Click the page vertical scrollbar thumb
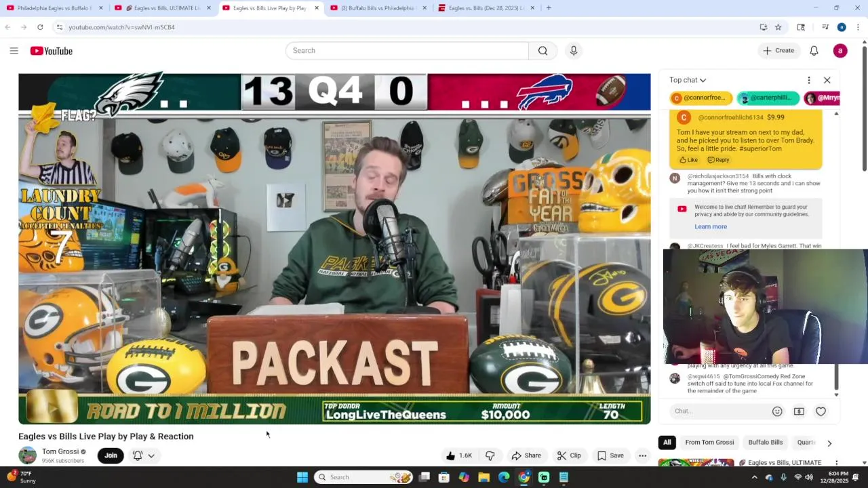 864,108
